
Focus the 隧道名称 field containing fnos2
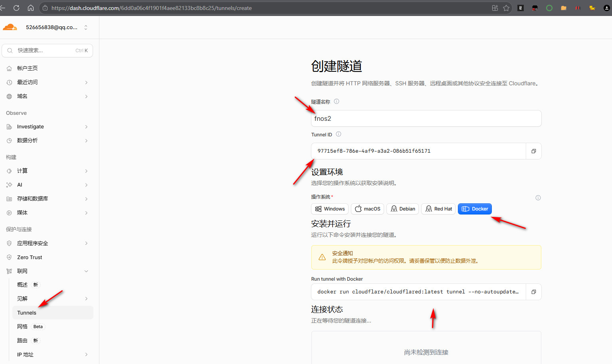pos(426,118)
